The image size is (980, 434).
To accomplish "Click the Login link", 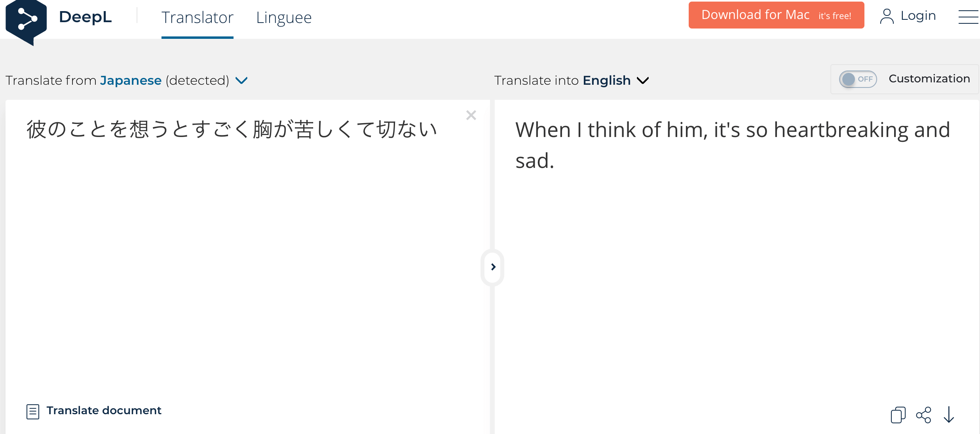I will pyautogui.click(x=918, y=16).
